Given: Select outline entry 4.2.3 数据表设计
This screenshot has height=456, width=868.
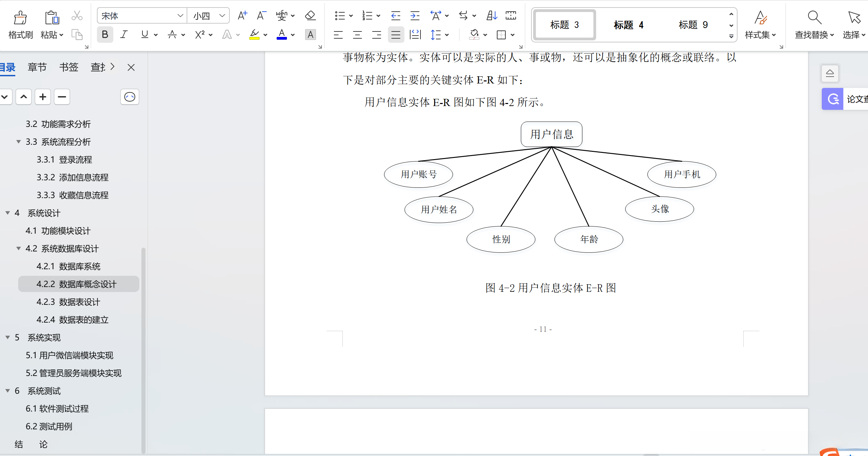Looking at the screenshot, I should click(x=68, y=302).
